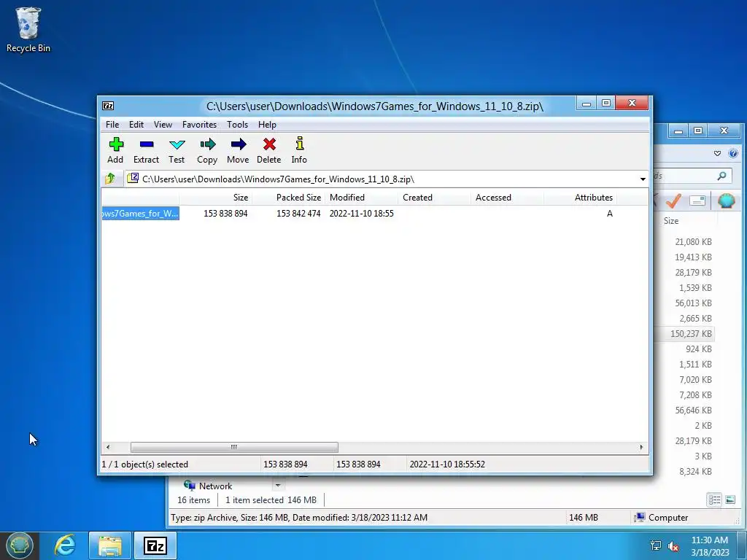Select the Windows7Games_for_W... file row

click(x=141, y=214)
